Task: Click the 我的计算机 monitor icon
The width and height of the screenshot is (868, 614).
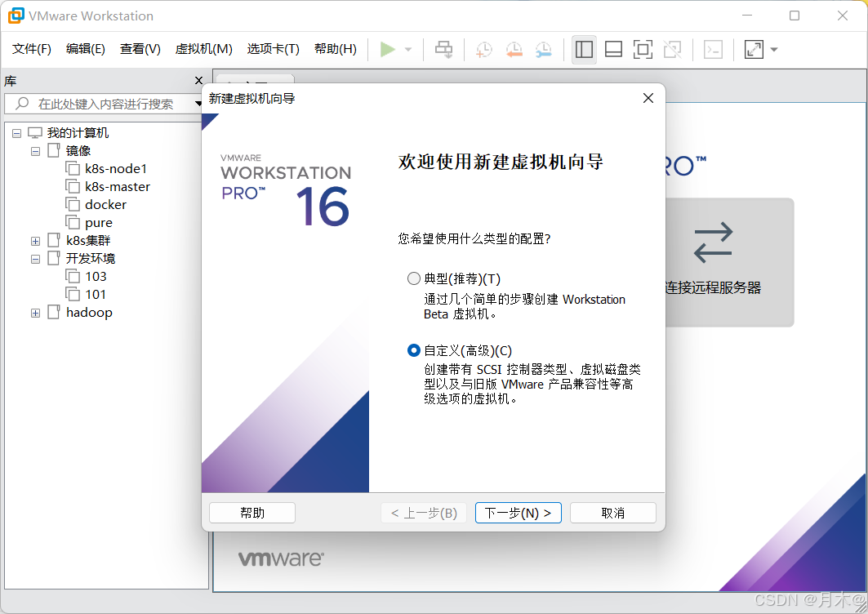Action: pos(35,133)
